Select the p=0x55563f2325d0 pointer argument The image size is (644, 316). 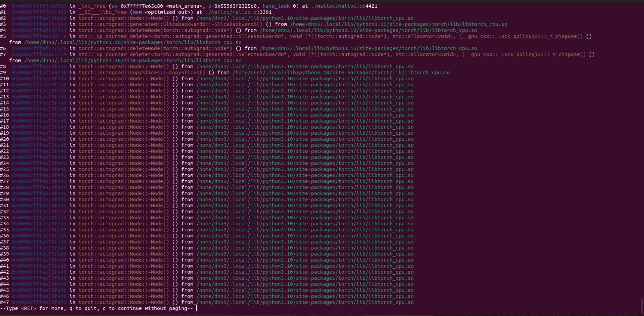(x=232, y=6)
